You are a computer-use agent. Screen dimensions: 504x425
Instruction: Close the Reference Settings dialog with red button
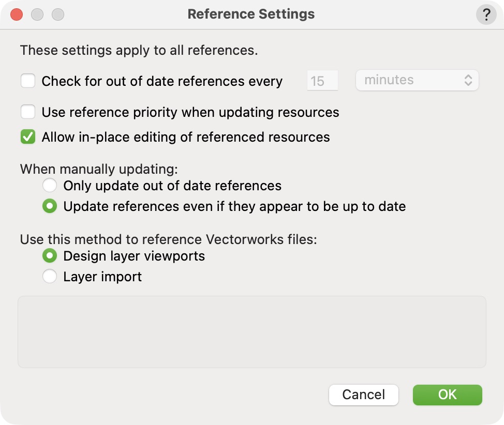click(x=17, y=14)
